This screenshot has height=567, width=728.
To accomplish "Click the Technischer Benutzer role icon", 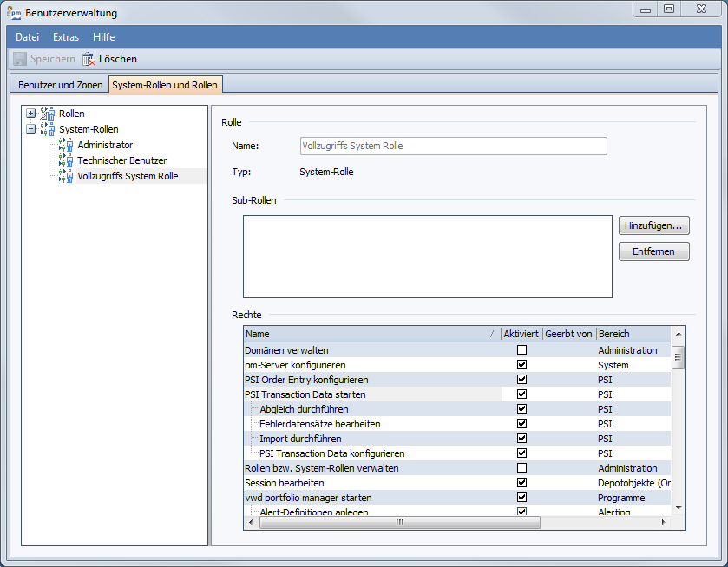I will (x=66, y=160).
